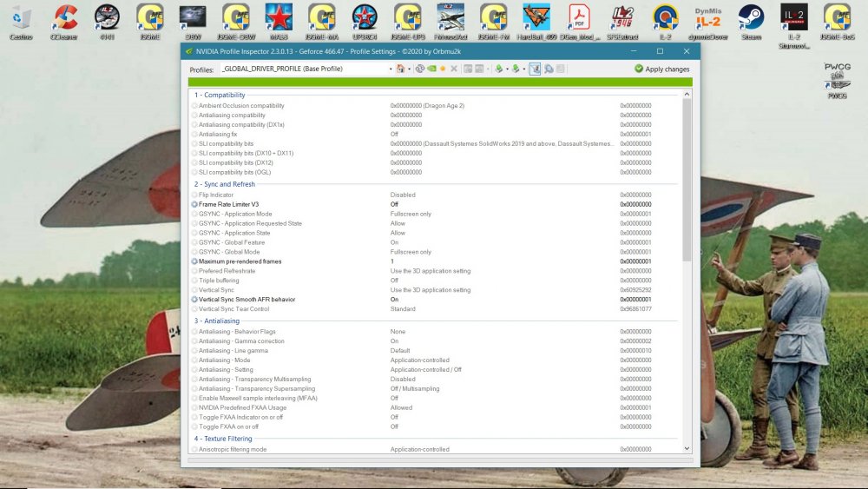This screenshot has width=868, height=489.
Task: Click the remove application from profile icon
Action: pyautogui.click(x=479, y=69)
